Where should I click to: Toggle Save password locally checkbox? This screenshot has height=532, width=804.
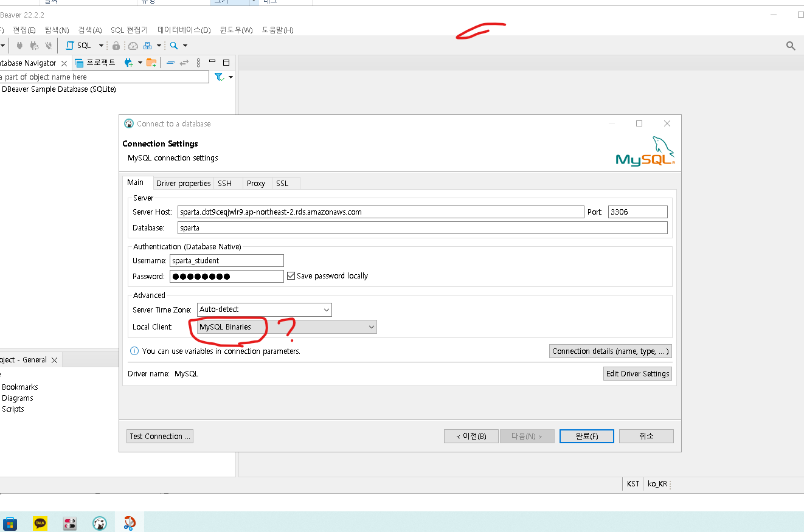(291, 276)
